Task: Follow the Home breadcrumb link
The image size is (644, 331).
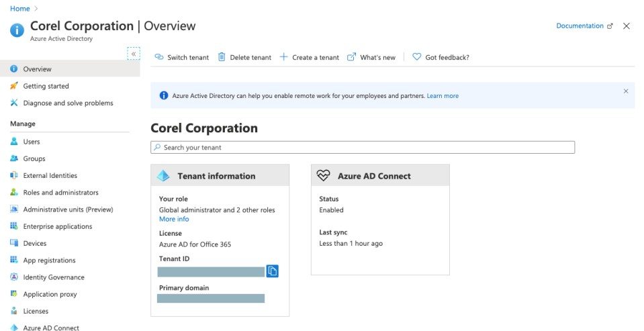Action: tap(19, 8)
